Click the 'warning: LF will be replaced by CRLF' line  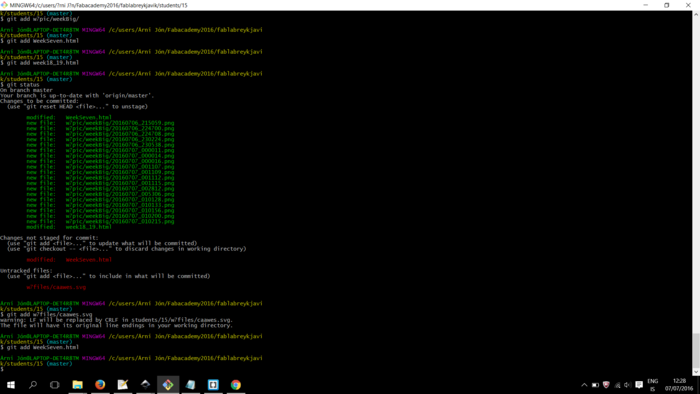tap(117, 320)
